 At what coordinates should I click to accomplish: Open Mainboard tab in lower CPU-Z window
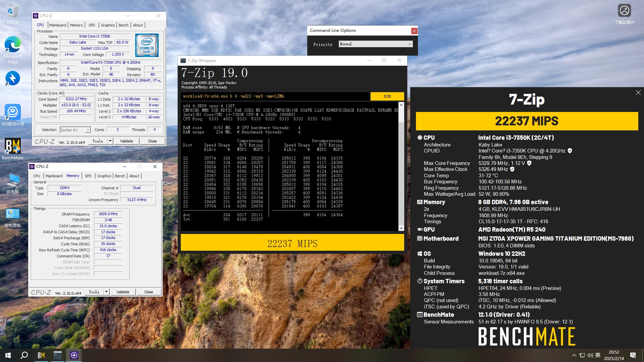click(x=54, y=176)
